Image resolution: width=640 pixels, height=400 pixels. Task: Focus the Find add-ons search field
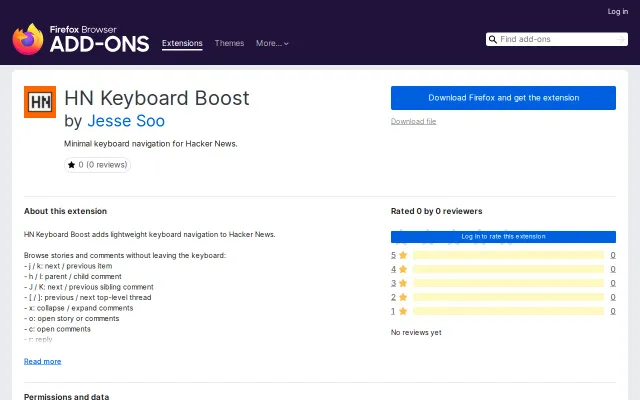tap(557, 39)
